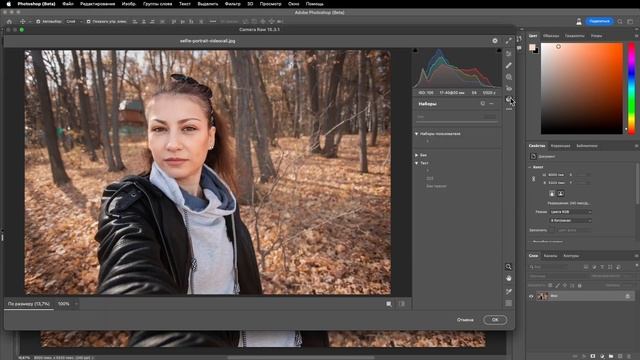640x360 pixels.
Task: Open the Apple menu
Action: coord(9,4)
